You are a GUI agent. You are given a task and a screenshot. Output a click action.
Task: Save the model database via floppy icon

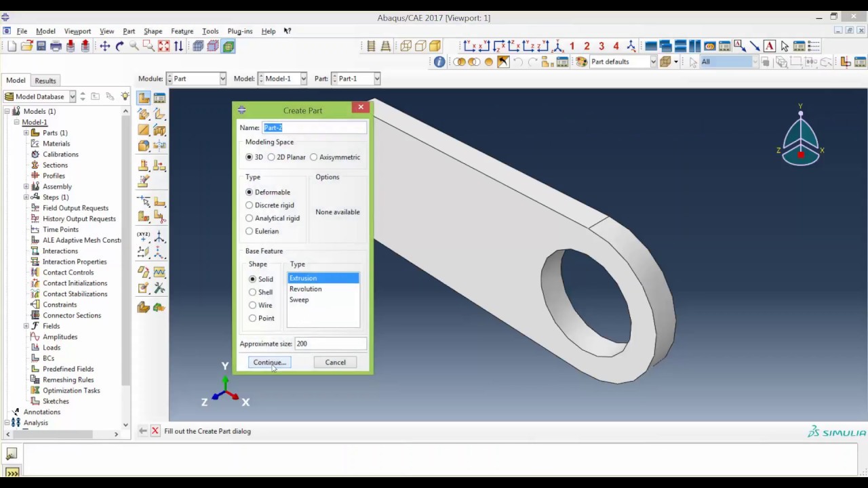pyautogui.click(x=41, y=46)
